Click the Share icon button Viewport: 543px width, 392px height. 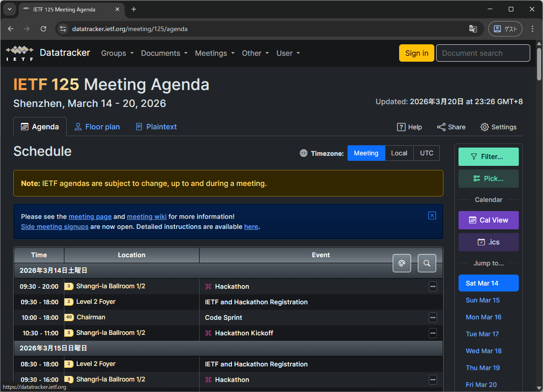click(451, 127)
